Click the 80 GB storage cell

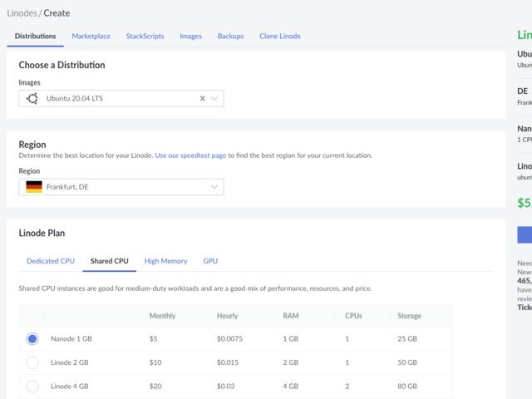(407, 386)
